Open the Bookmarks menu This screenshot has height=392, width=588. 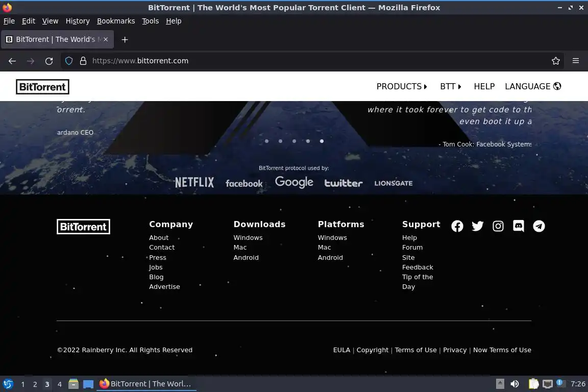116,21
